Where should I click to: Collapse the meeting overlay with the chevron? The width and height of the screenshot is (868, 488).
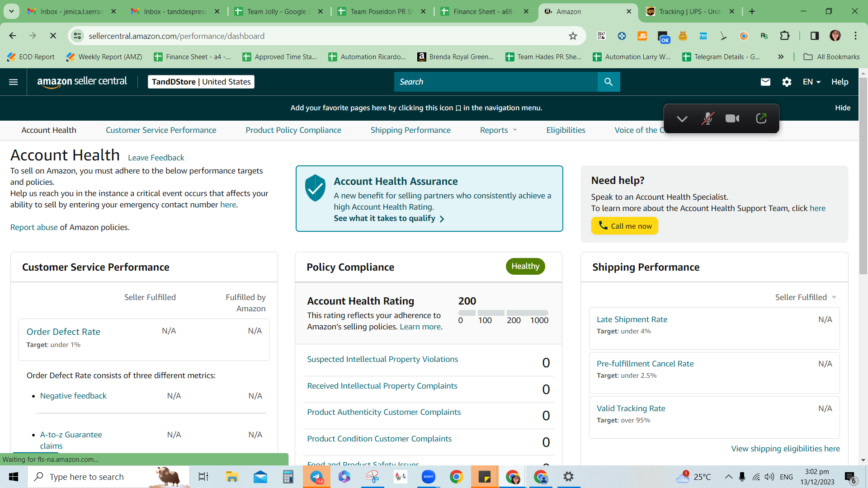point(682,119)
